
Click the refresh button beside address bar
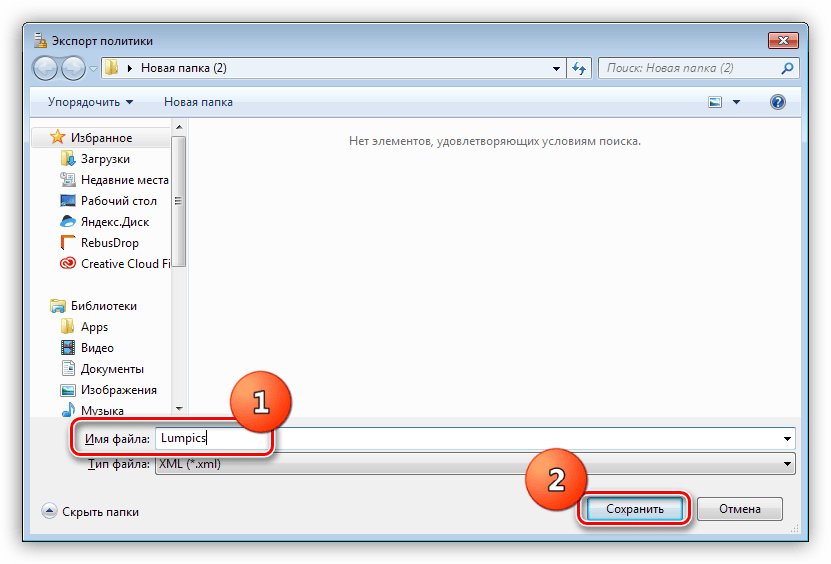tap(579, 68)
